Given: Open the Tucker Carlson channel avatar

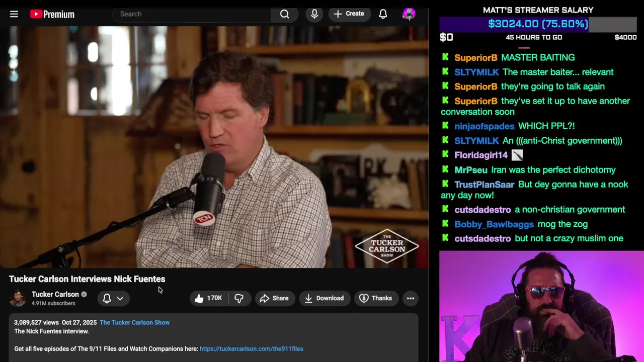Looking at the screenshot, I should click(x=18, y=298).
